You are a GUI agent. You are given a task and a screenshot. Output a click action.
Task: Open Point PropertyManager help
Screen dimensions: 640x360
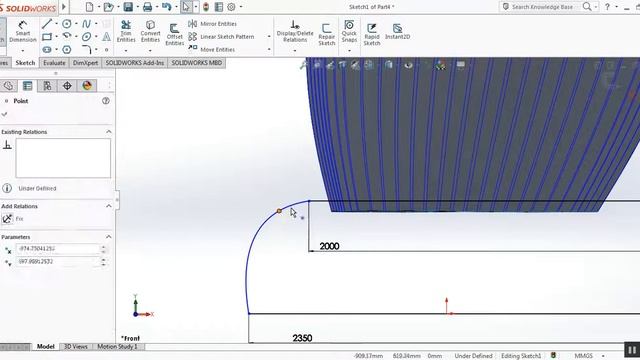coord(106,101)
